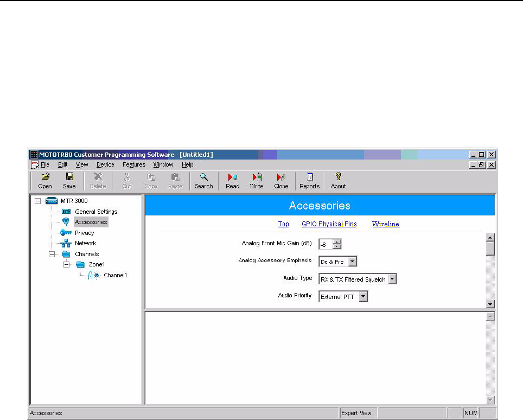The height and width of the screenshot is (420, 523).
Task: Open the Window menu
Action: tap(163, 164)
